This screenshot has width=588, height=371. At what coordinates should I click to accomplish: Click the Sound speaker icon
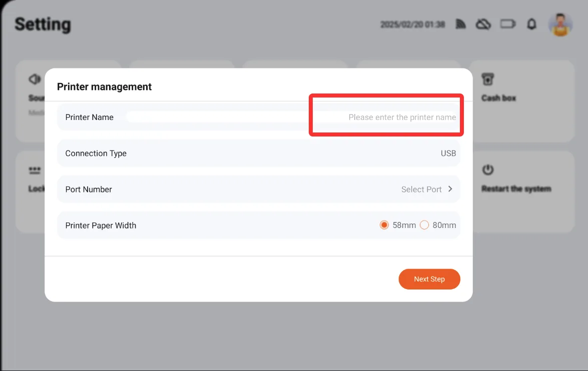35,79
